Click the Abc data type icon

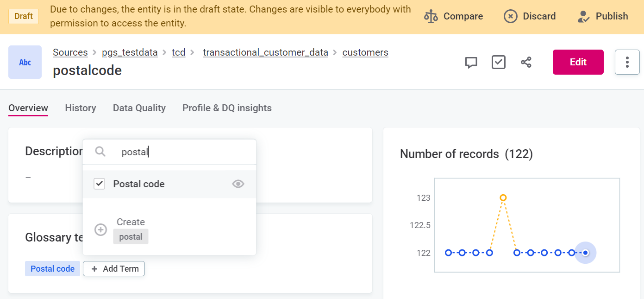(x=25, y=62)
